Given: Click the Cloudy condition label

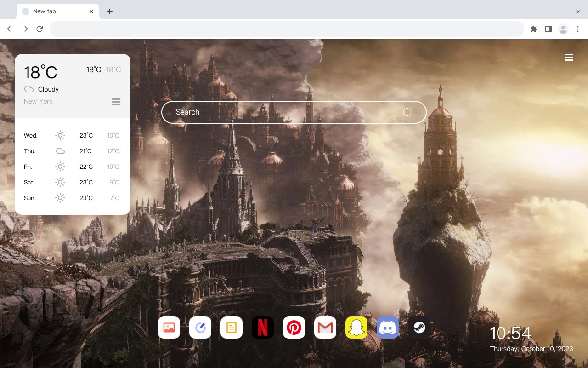Looking at the screenshot, I should pos(48,89).
